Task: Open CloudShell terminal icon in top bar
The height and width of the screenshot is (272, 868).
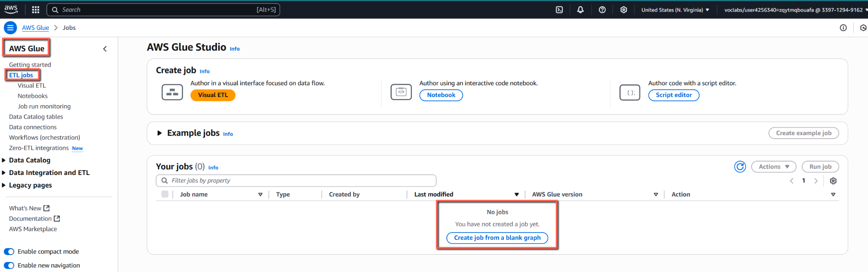Action: [559, 10]
